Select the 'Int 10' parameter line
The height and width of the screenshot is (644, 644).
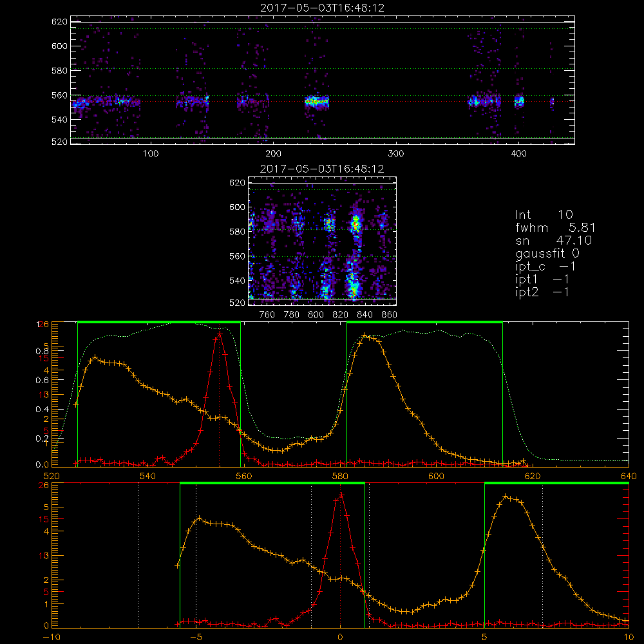coord(544,214)
